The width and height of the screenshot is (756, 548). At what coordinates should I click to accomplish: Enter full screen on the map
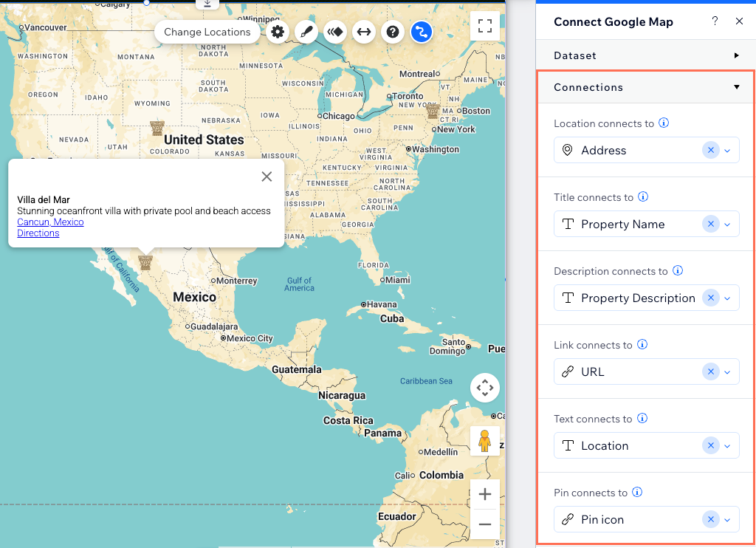[x=485, y=25]
